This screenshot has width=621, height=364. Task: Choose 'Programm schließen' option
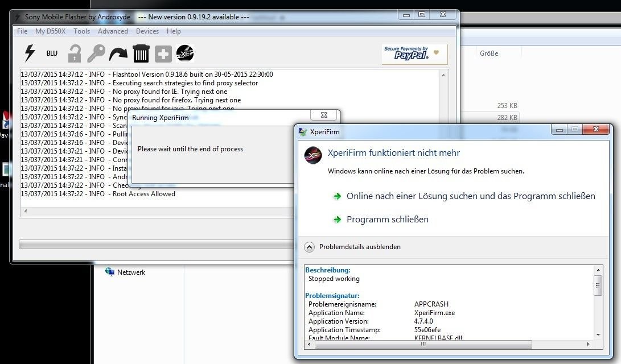(381, 220)
